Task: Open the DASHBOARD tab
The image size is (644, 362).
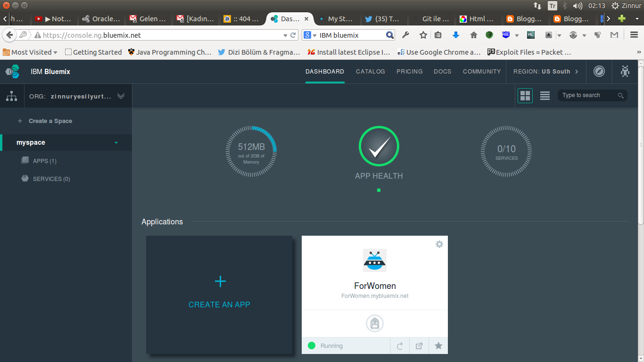Action: (x=325, y=72)
